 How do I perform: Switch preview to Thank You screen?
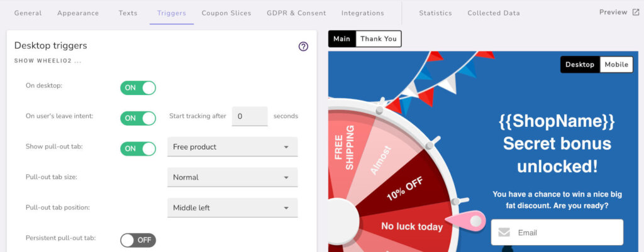(x=378, y=39)
